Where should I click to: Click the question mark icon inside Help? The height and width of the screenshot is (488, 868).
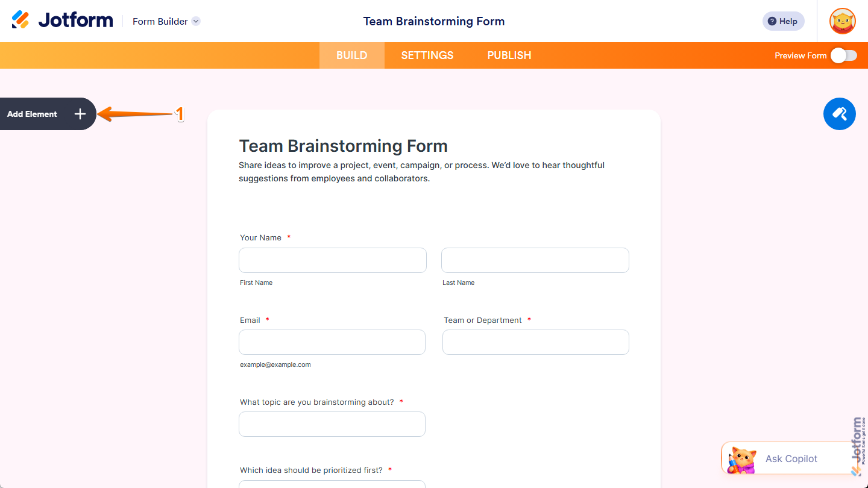pyautogui.click(x=772, y=20)
